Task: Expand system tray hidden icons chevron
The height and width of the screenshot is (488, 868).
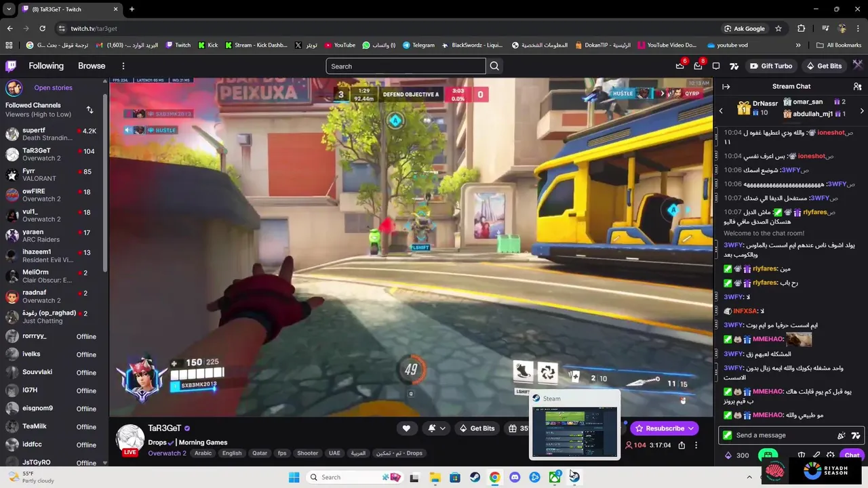Action: pos(749,477)
